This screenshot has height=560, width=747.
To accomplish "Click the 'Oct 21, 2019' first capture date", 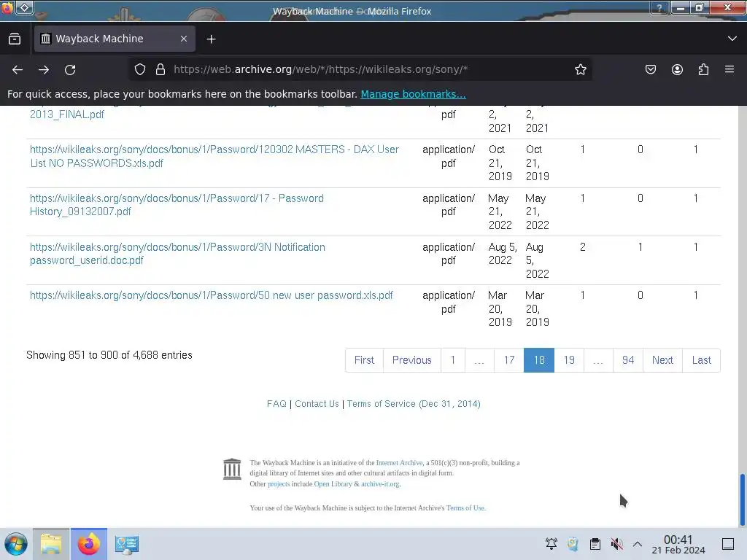I will pos(500,163).
